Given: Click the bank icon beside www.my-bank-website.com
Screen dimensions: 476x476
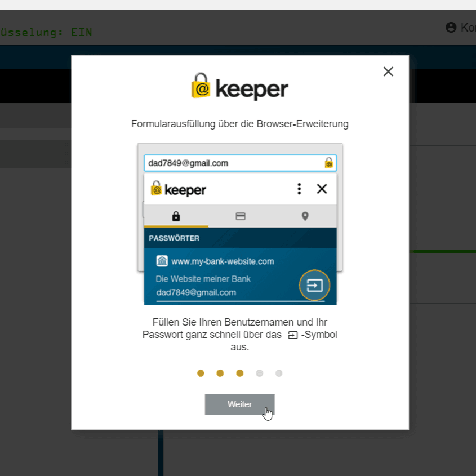Looking at the screenshot, I should tap(162, 261).
